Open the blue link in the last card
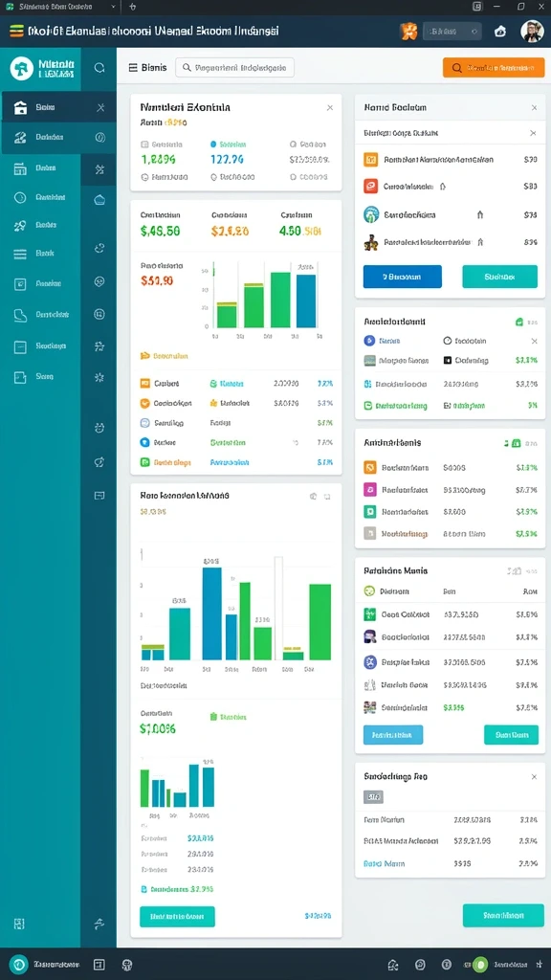This screenshot has height=980, width=551. click(384, 864)
